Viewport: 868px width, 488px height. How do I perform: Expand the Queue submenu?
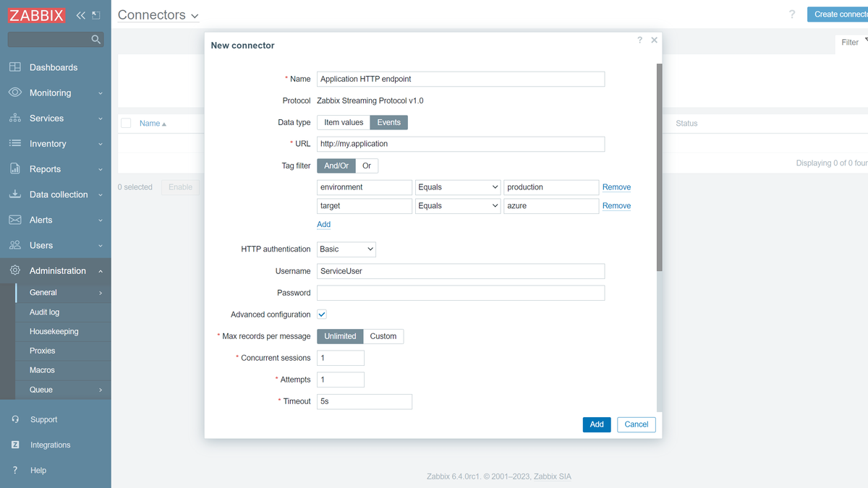[x=101, y=390]
